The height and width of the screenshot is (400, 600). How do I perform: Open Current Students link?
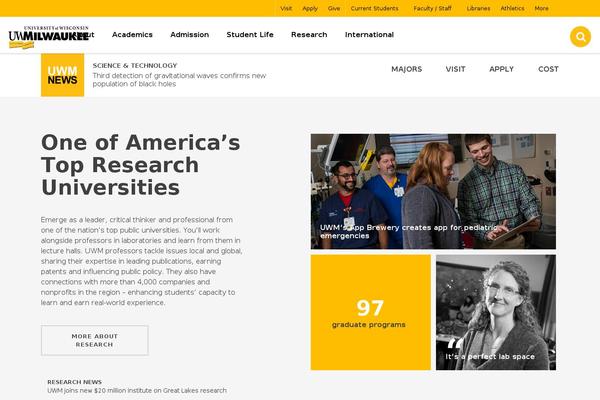(374, 8)
